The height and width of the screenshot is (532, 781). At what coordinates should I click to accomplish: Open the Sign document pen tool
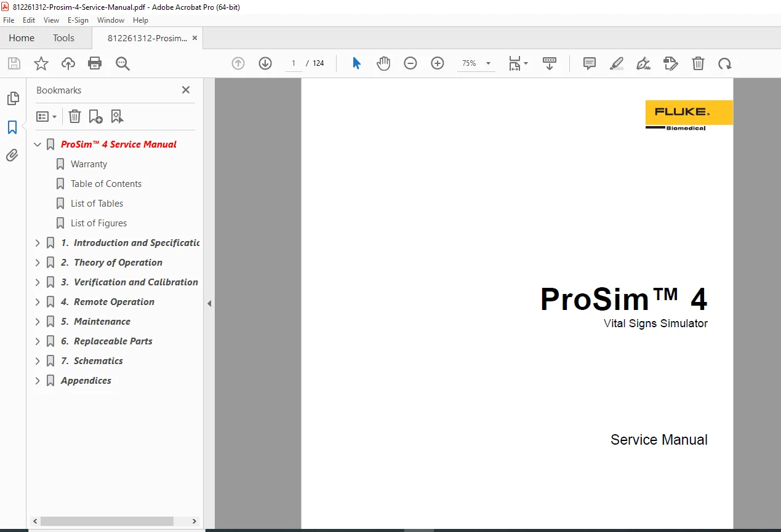coord(644,63)
